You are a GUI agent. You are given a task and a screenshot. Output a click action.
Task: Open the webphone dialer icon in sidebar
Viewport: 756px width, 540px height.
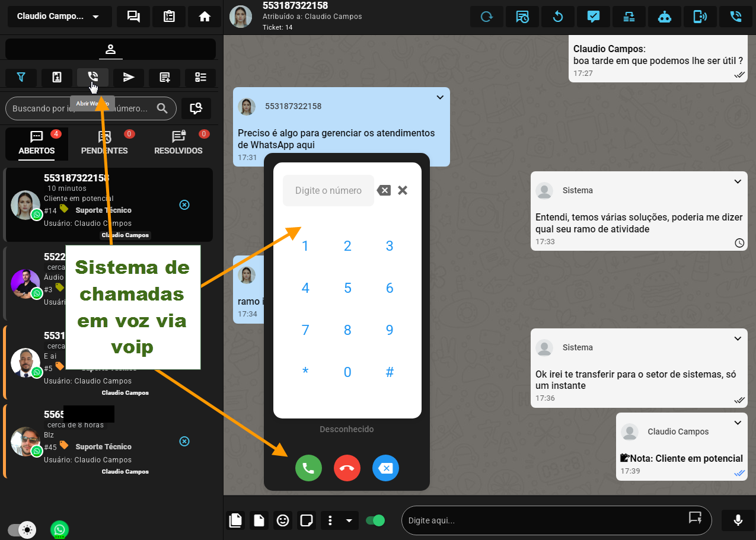point(92,77)
